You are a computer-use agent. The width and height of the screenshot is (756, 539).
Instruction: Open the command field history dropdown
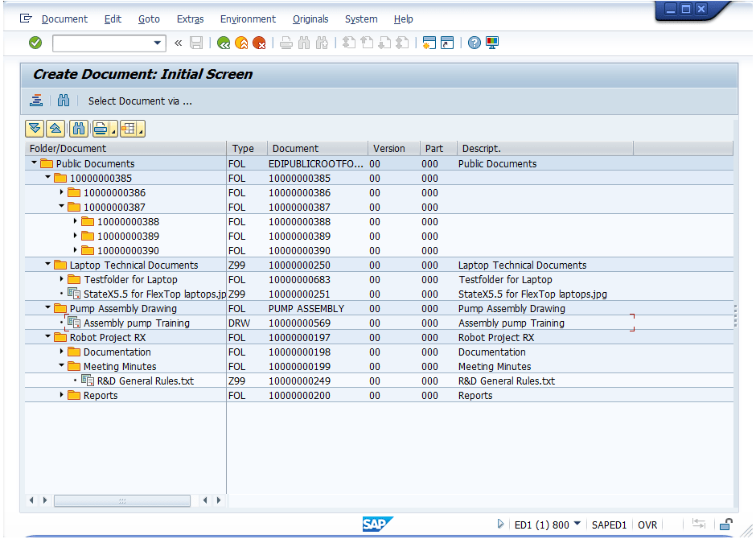tap(157, 43)
